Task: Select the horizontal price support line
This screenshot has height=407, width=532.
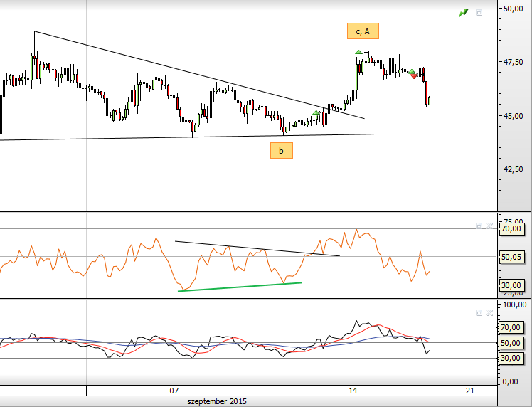Action: 186,137
